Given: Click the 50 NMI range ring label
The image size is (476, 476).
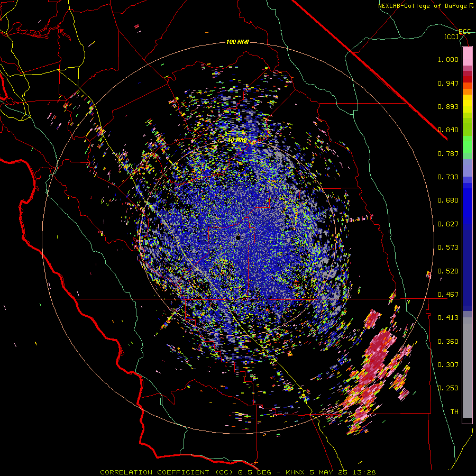Looking at the screenshot, I should [x=237, y=140].
